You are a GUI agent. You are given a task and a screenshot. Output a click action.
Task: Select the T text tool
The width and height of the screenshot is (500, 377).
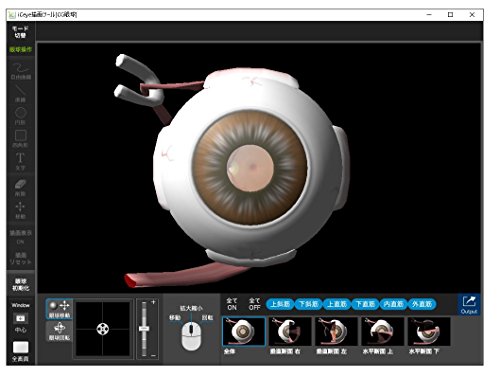tap(20, 161)
